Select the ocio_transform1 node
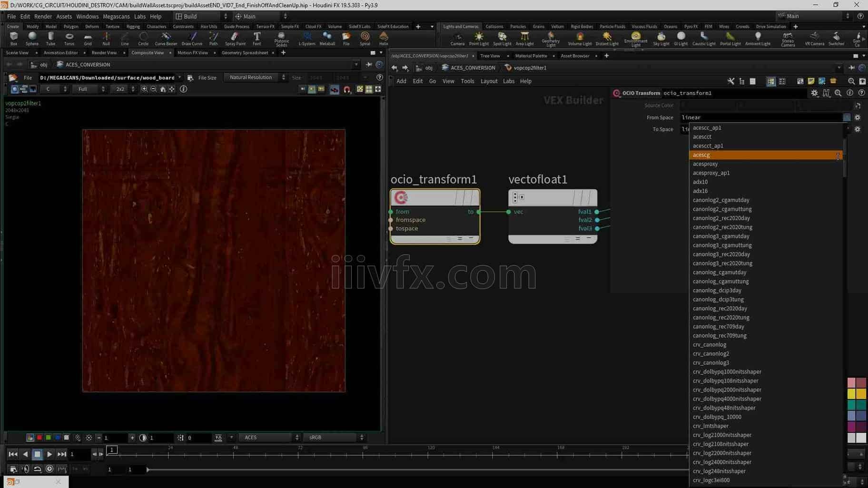This screenshot has height=488, width=868. click(435, 216)
